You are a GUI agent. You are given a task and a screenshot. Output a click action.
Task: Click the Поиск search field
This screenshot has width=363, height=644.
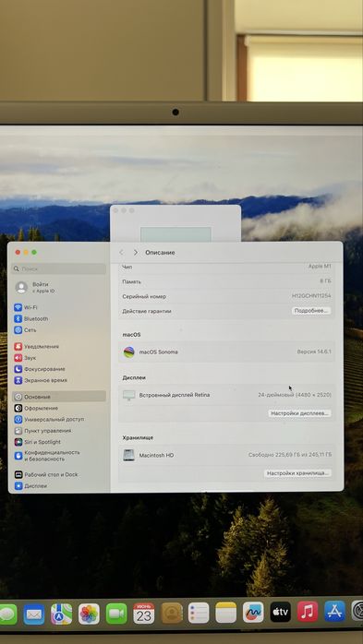[59, 269]
